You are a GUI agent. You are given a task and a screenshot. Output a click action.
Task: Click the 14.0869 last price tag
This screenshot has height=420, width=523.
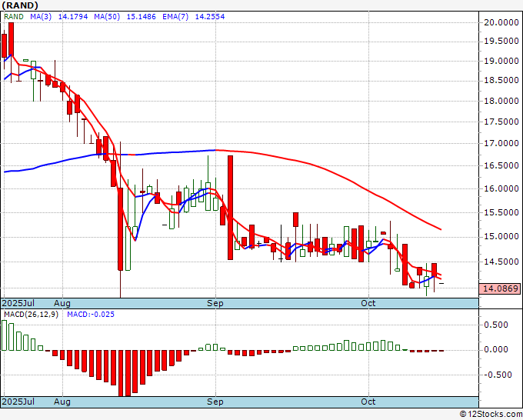click(499, 288)
